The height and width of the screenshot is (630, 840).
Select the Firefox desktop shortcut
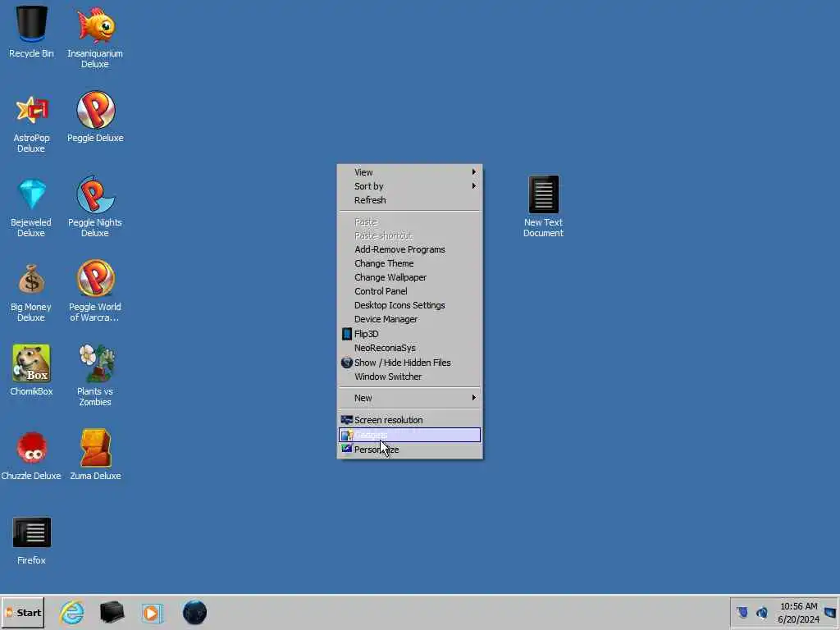[31, 540]
